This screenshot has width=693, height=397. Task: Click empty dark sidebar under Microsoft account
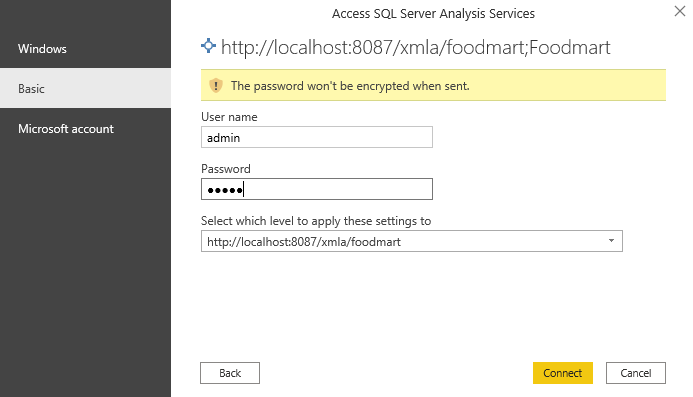click(x=85, y=265)
